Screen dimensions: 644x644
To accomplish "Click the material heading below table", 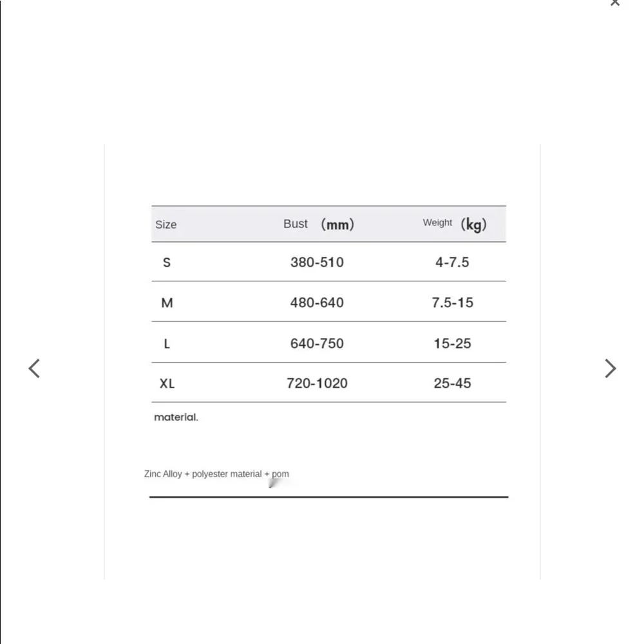I will pos(176,417).
